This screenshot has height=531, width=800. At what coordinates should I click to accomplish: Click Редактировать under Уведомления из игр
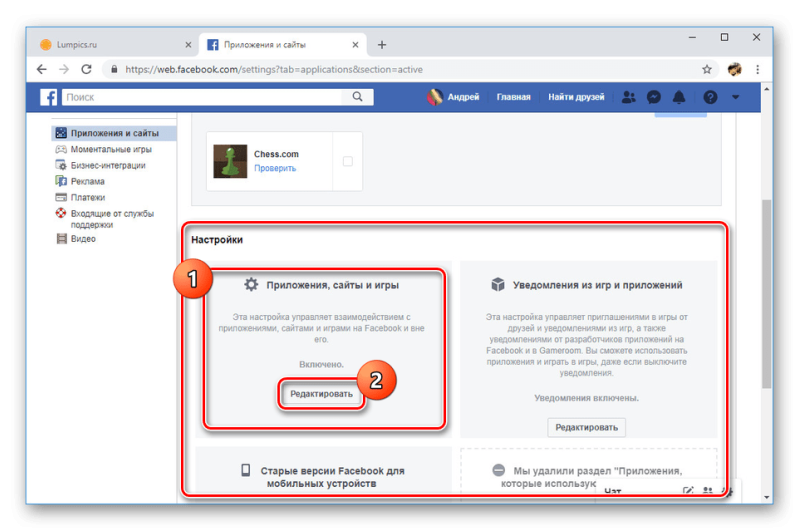[586, 427]
